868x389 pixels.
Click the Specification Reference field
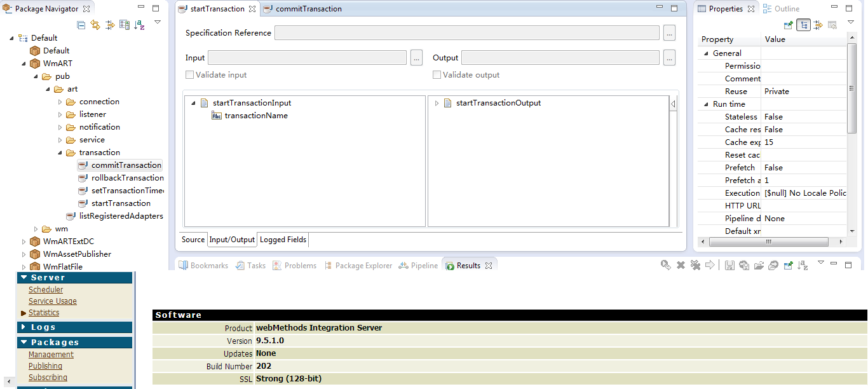click(466, 33)
